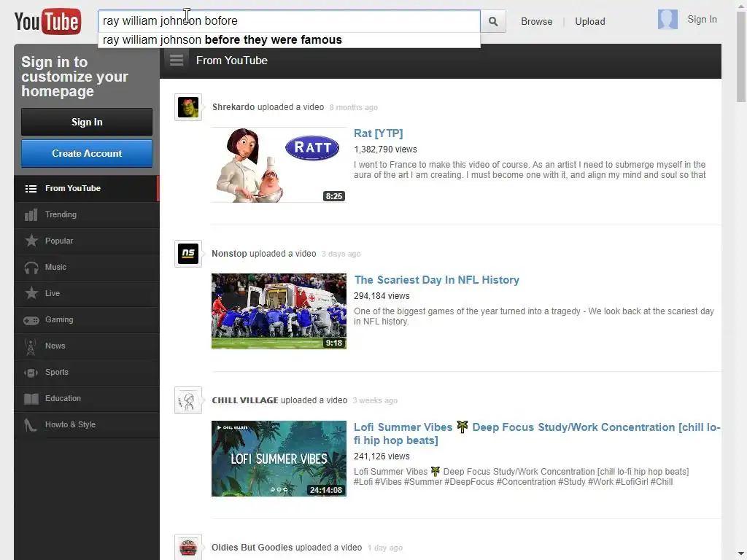Click the Trending bar chart icon
The height and width of the screenshot is (560, 747).
pyautogui.click(x=31, y=215)
